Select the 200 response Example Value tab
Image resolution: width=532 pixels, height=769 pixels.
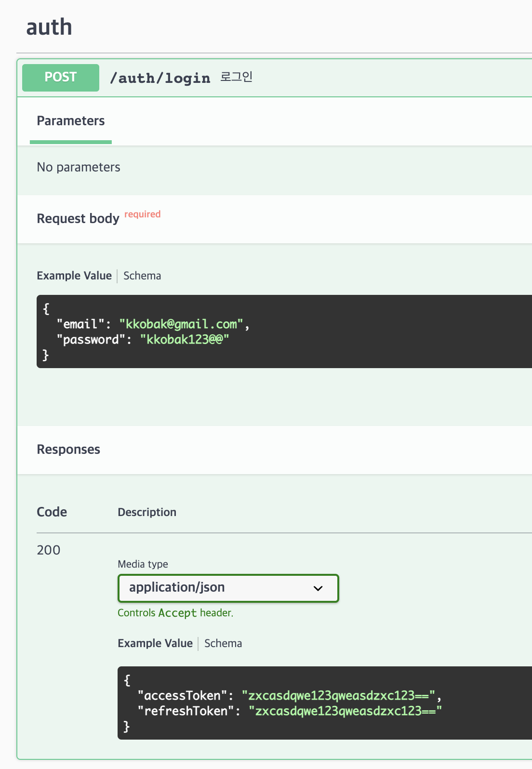(x=155, y=643)
